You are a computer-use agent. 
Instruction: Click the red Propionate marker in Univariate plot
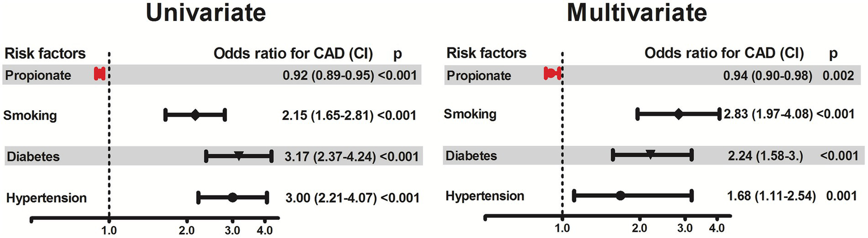[x=100, y=74]
